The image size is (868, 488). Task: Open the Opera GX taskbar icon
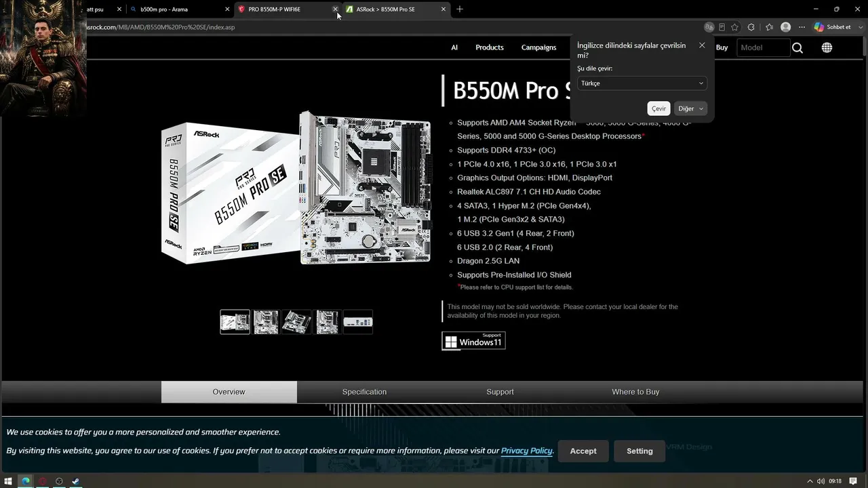(x=42, y=481)
